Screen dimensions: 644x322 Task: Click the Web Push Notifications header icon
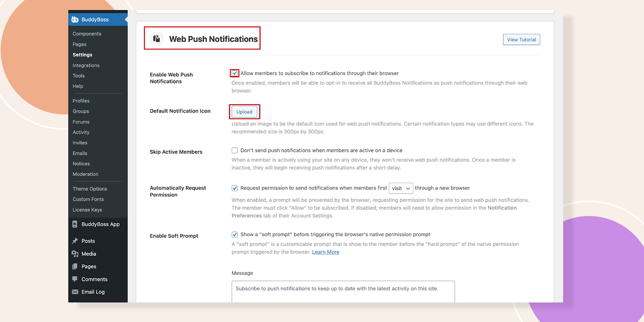point(157,39)
